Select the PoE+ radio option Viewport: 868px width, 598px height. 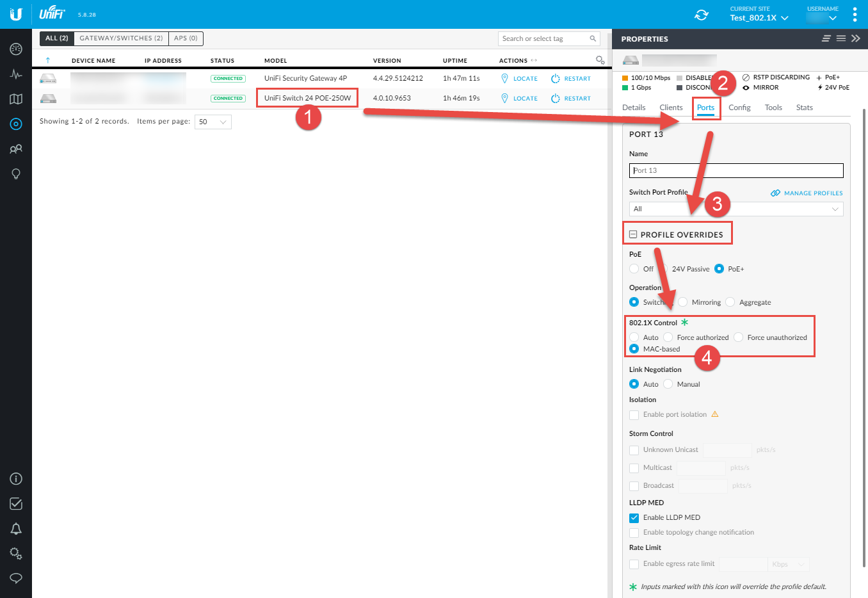(x=719, y=269)
